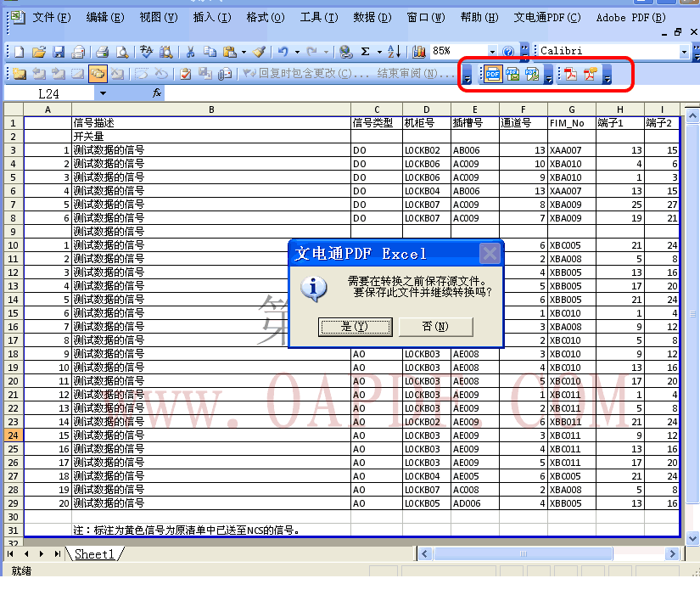
Task: Expand Adobe PDF toolbar options arrow
Action: pyautogui.click(x=607, y=74)
